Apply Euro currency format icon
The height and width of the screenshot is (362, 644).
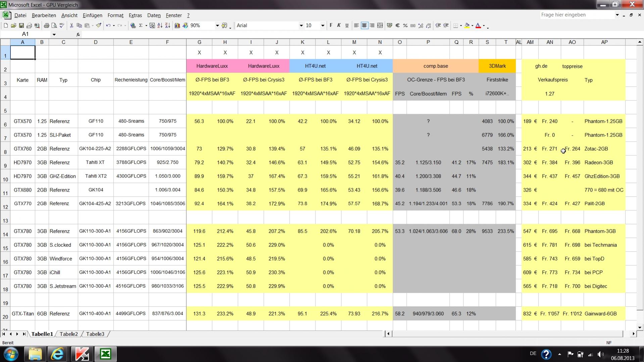pos(397,25)
